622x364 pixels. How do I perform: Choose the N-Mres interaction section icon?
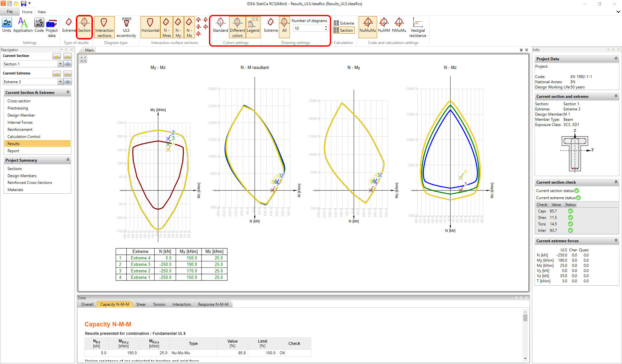pyautogui.click(x=167, y=26)
